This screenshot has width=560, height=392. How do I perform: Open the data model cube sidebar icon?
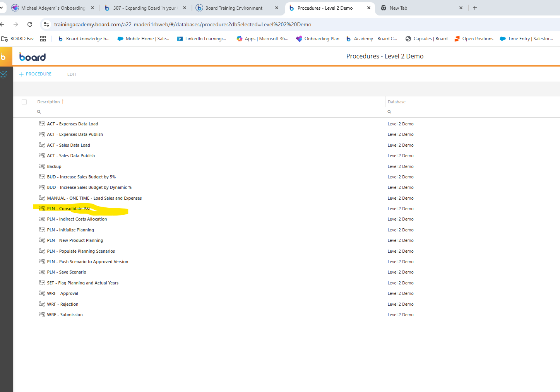[x=4, y=74]
